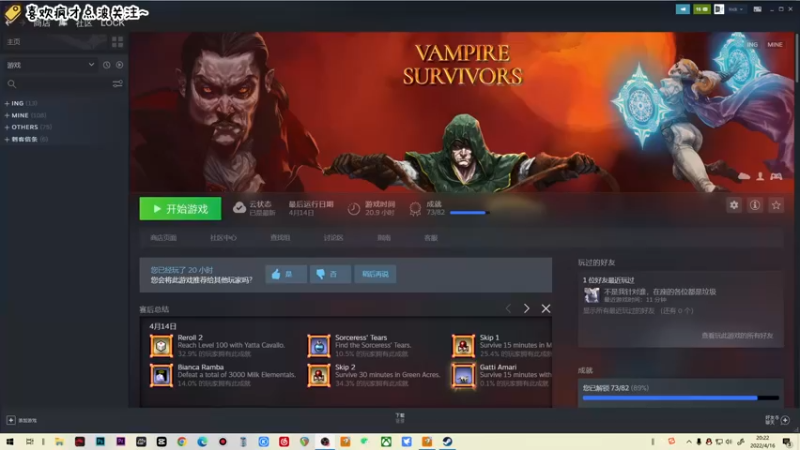Click the blue announcements icon in title bar
800x450 pixels.
683,9
